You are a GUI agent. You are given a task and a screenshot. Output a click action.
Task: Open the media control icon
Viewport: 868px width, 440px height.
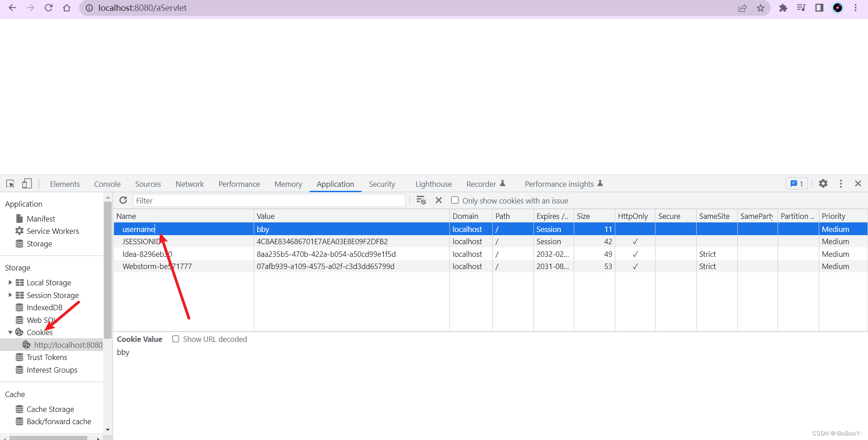click(801, 8)
